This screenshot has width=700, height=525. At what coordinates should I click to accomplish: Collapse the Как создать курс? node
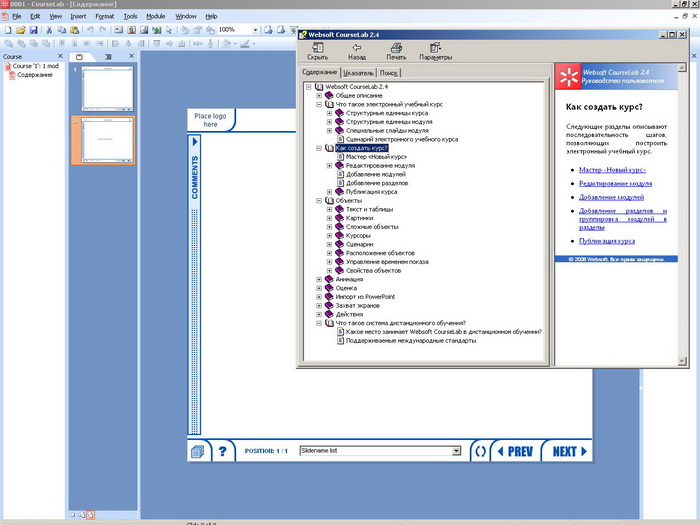[x=319, y=148]
